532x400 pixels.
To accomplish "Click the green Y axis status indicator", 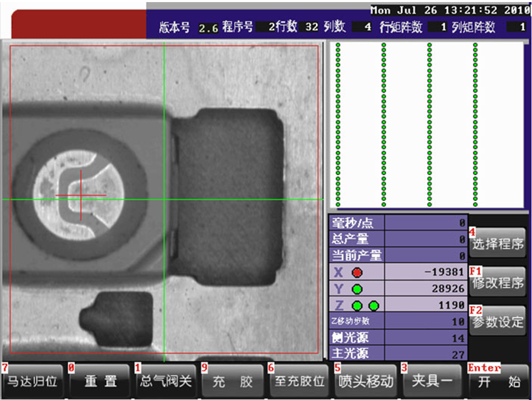I will pos(357,289).
